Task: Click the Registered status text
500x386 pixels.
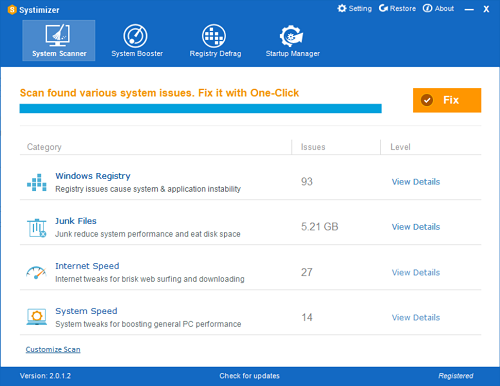Action: click(x=456, y=376)
